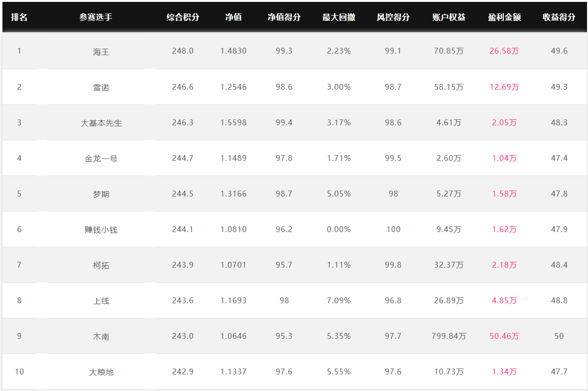Click the 风控得分 column header
Viewport: 588px width, 391px height.
pos(393,17)
